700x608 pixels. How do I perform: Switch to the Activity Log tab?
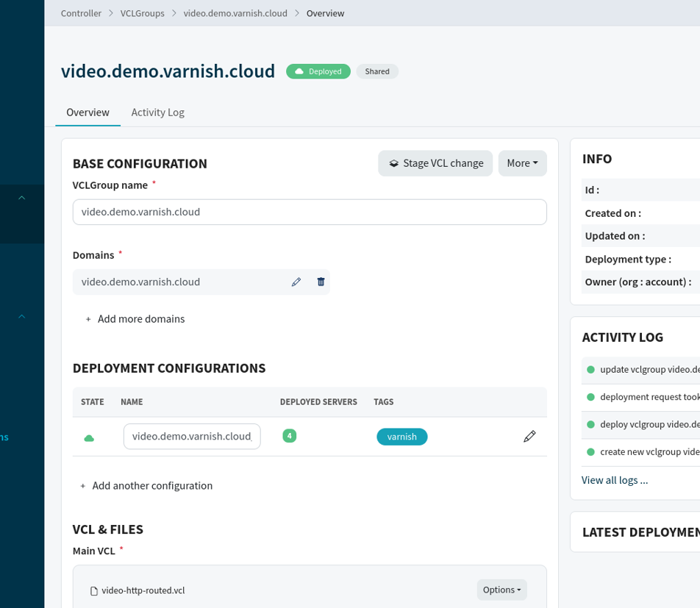[157, 112]
